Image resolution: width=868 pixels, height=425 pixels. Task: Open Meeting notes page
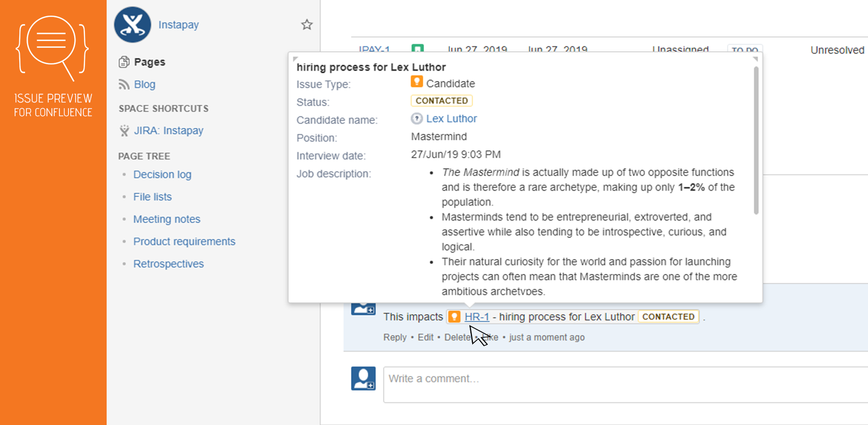coord(167,219)
